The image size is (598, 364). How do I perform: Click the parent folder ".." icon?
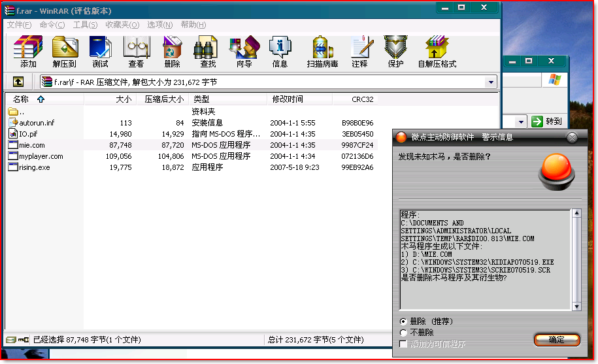[13, 111]
